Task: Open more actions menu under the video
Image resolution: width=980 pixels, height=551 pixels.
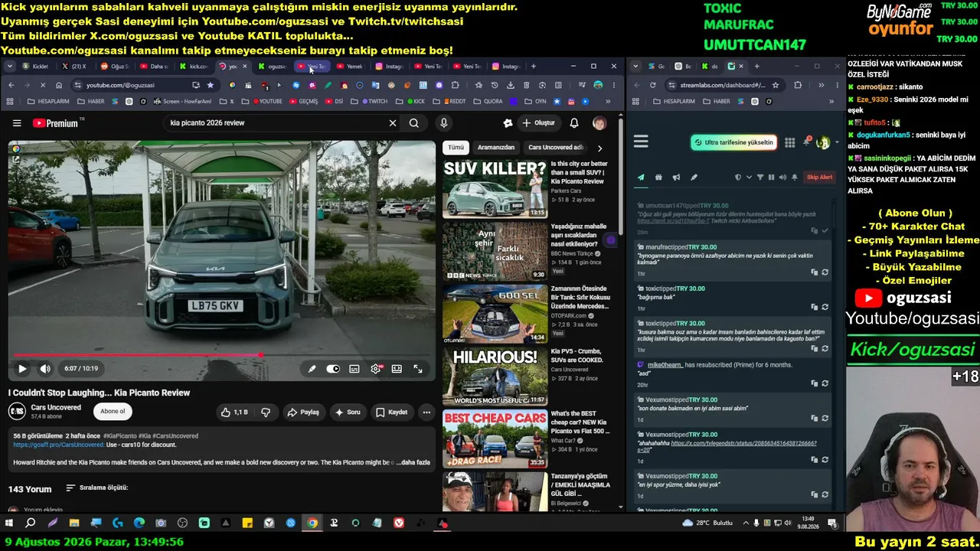Action: (x=426, y=412)
